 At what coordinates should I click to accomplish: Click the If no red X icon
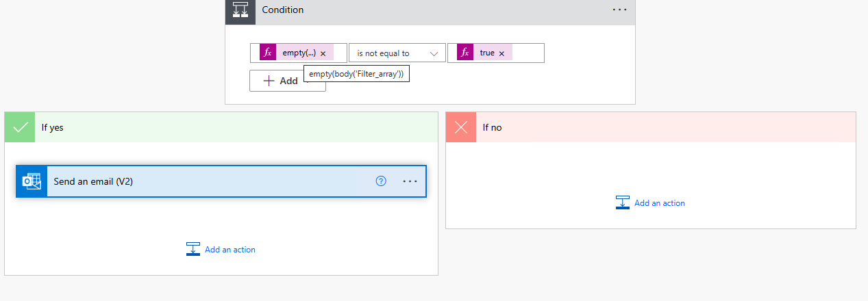[461, 127]
